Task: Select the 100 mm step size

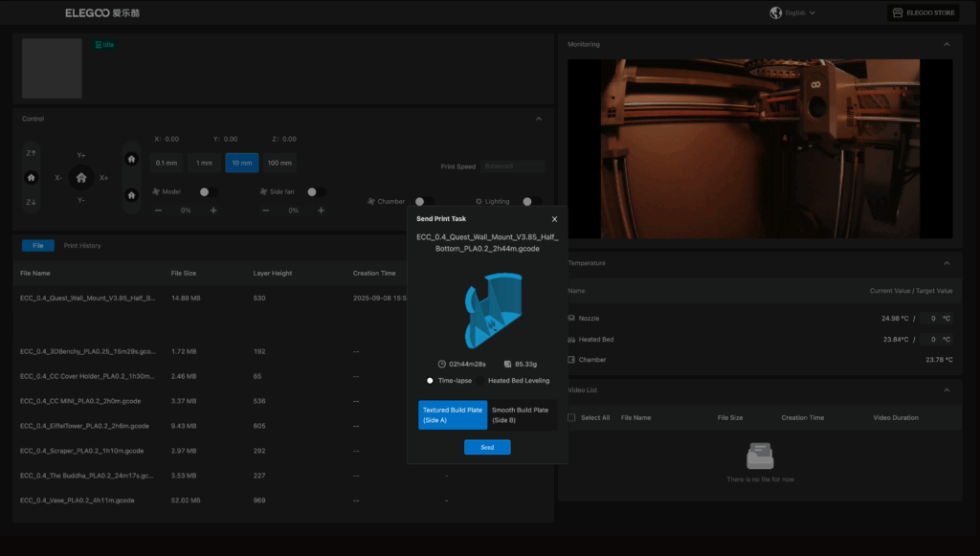Action: [x=280, y=163]
